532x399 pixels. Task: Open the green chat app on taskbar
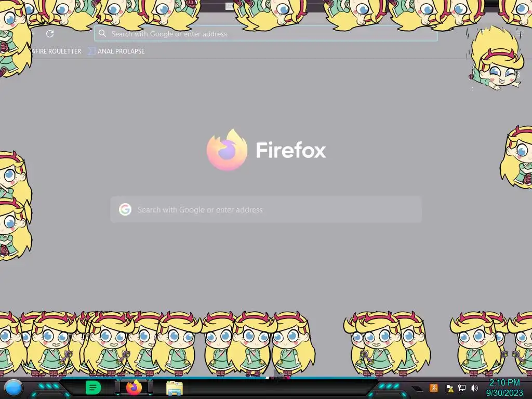pos(93,388)
